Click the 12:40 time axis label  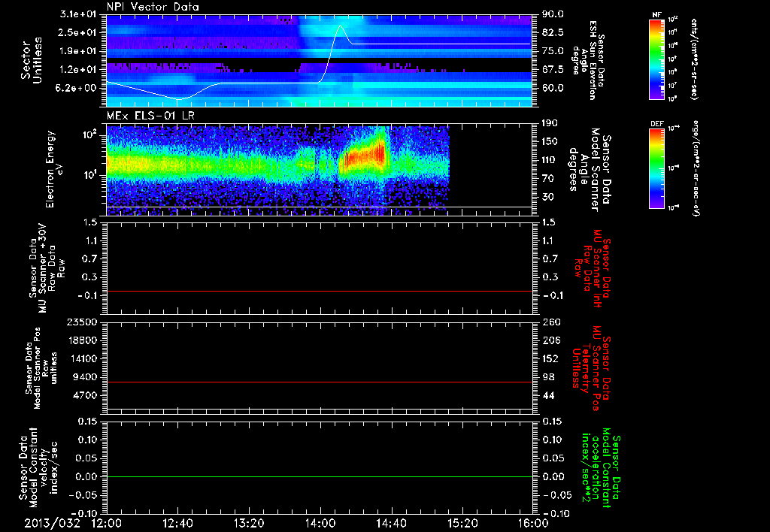point(177,523)
